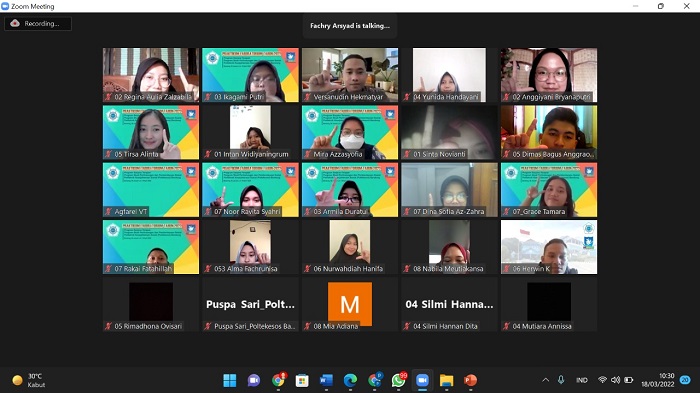Click muted mic icon beside Agfarel VT
700x393 pixels.
pyautogui.click(x=108, y=212)
